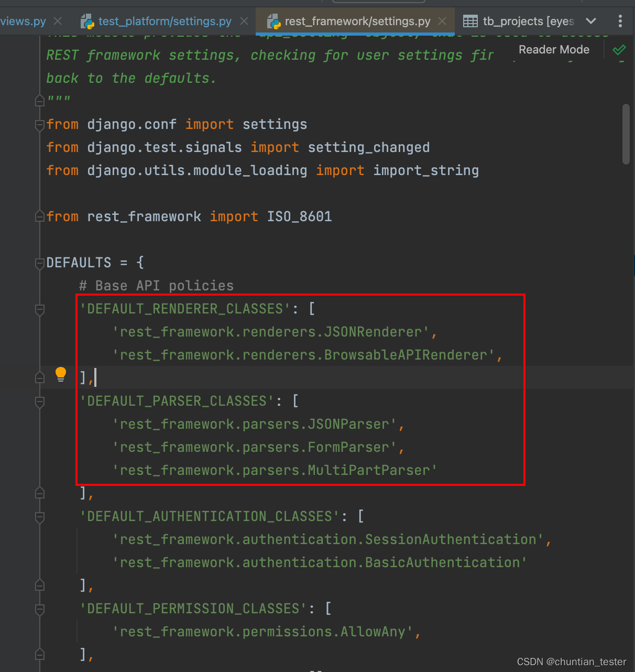The height and width of the screenshot is (672, 635).
Task: Click the Python icon on rest_framework/settings.py tab
Action: [x=273, y=22]
